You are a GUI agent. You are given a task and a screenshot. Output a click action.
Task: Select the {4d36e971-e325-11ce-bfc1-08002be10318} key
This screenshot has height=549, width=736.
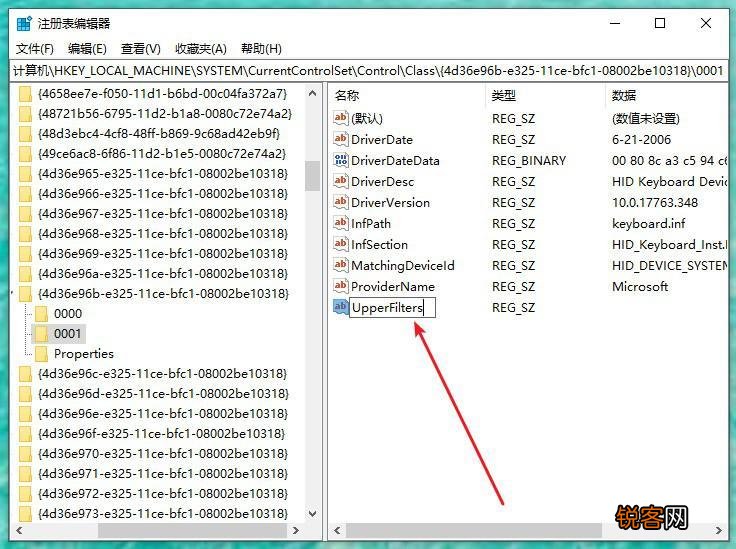pos(162,473)
